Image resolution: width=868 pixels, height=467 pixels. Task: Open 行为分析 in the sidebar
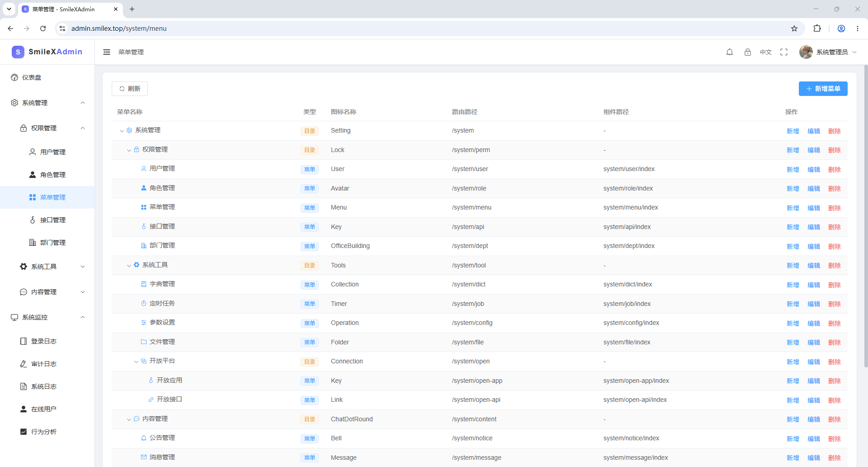47,432
